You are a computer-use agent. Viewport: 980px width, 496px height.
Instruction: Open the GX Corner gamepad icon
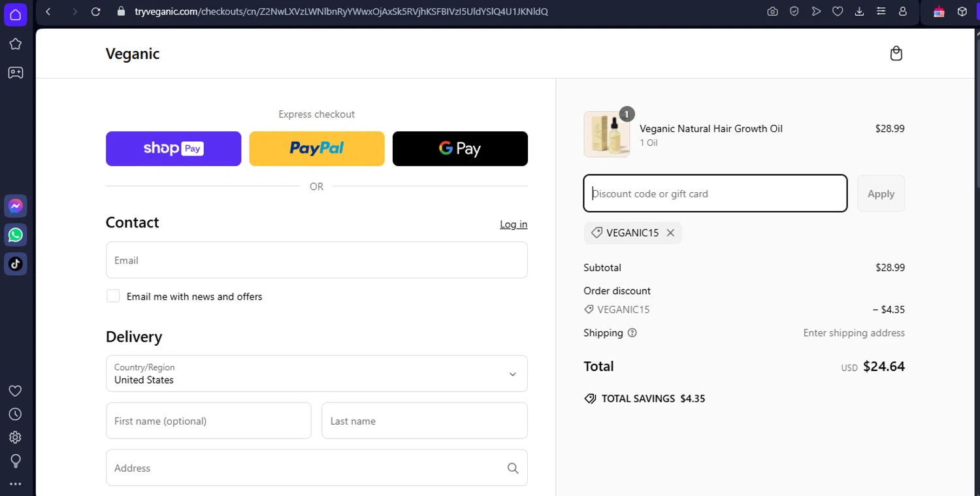(15, 73)
